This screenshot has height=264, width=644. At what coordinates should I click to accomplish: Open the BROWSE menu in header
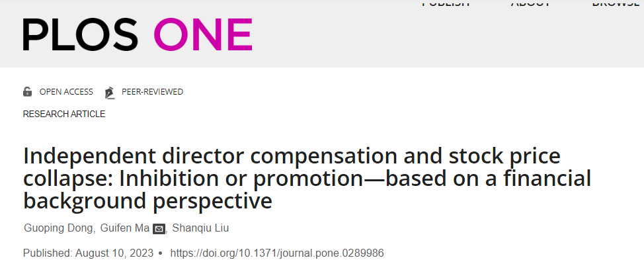[x=618, y=3]
